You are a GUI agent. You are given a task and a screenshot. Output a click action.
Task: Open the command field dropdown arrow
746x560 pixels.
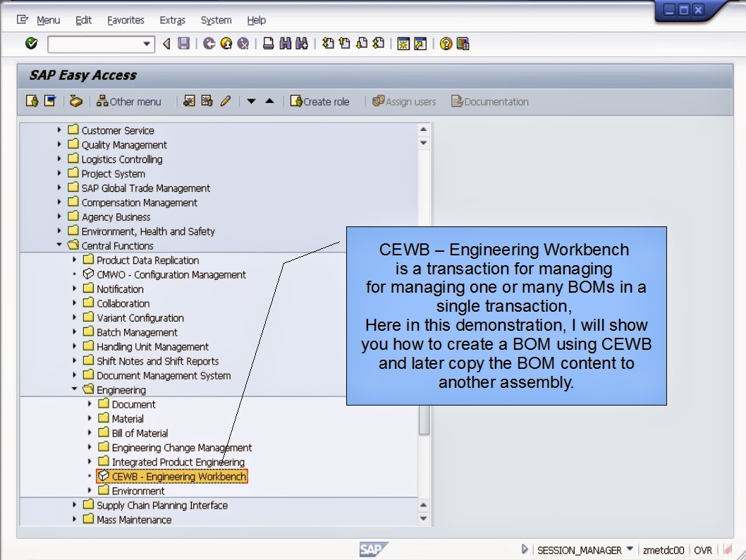pyautogui.click(x=145, y=44)
